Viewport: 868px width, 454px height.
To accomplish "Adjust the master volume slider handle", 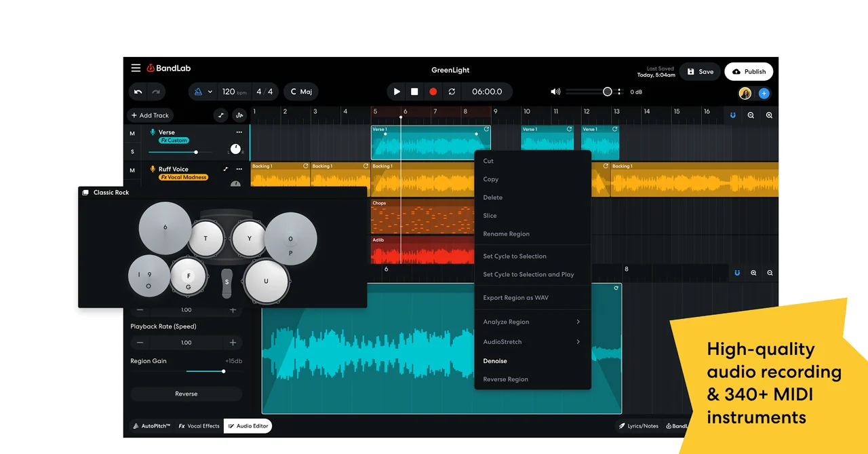I will 608,92.
